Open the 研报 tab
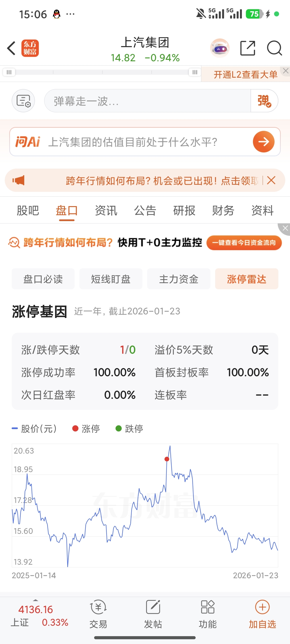 [x=184, y=210]
